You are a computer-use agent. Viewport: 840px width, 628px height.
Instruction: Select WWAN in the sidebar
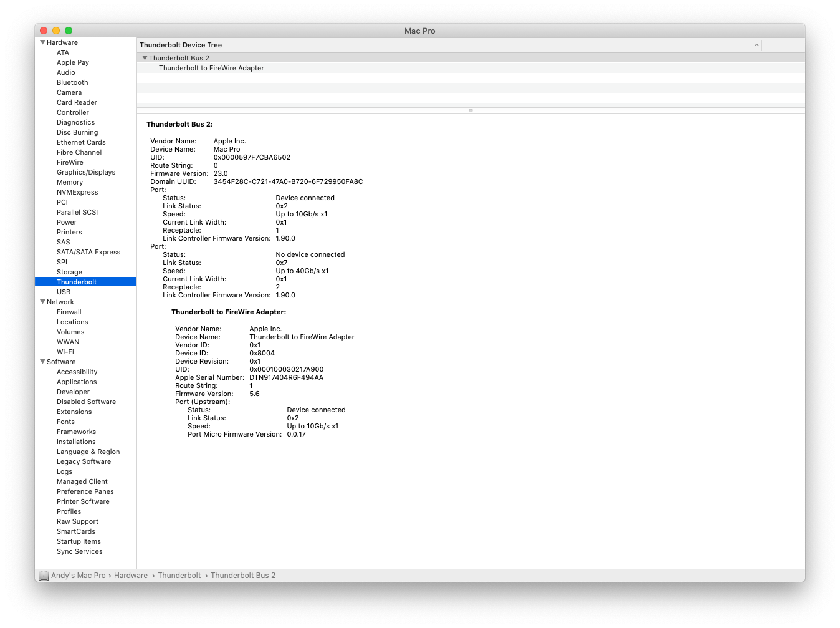point(68,342)
